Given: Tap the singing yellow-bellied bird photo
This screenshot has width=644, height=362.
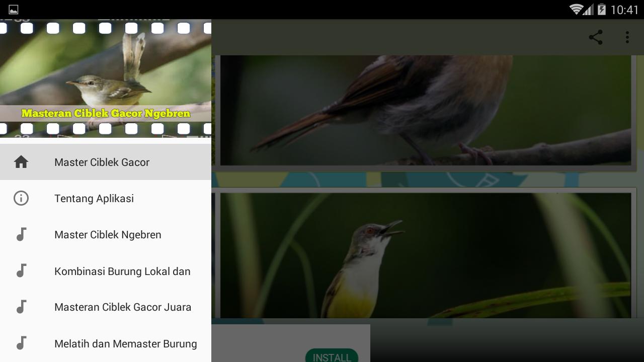Looking at the screenshot, I should (426, 255).
